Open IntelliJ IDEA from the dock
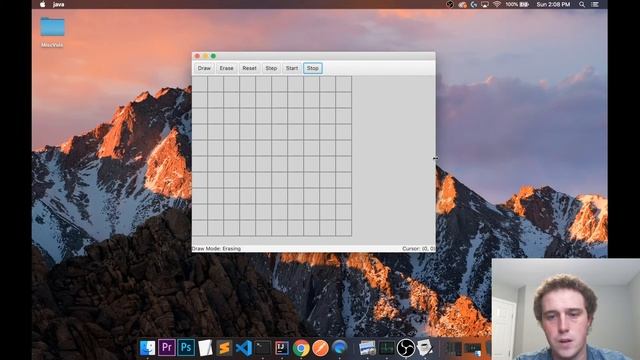640x360 pixels. (x=282, y=348)
